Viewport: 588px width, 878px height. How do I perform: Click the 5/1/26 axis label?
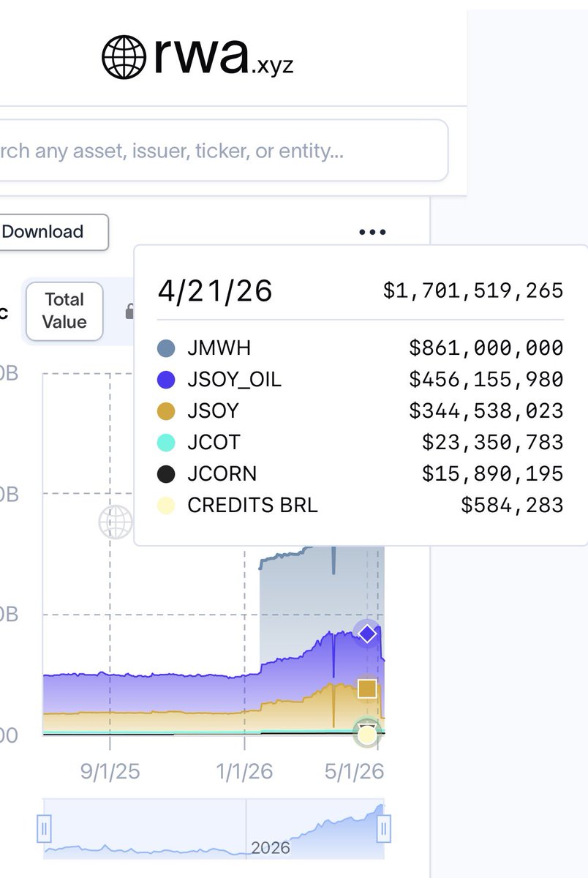click(355, 771)
